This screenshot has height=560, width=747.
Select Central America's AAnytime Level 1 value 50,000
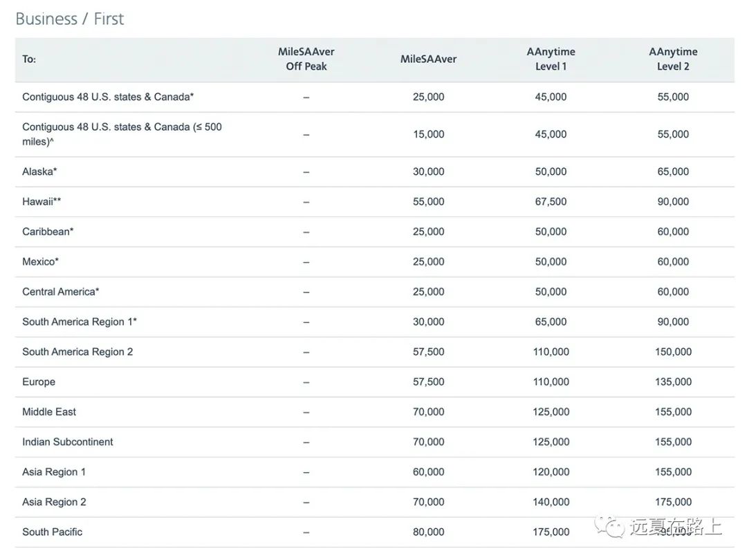[x=551, y=292]
